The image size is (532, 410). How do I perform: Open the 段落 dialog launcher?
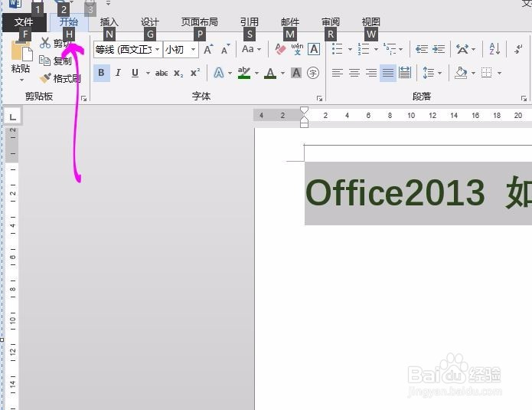[x=524, y=99]
